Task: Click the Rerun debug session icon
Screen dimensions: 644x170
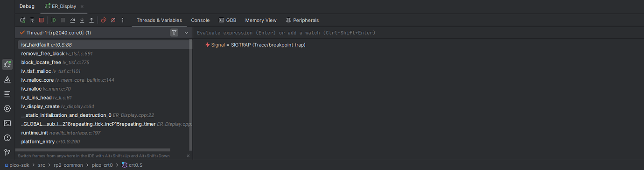Action: [x=22, y=21]
